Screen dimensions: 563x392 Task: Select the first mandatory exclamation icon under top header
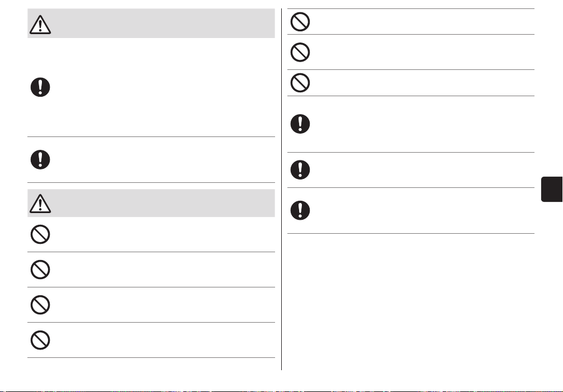(40, 87)
